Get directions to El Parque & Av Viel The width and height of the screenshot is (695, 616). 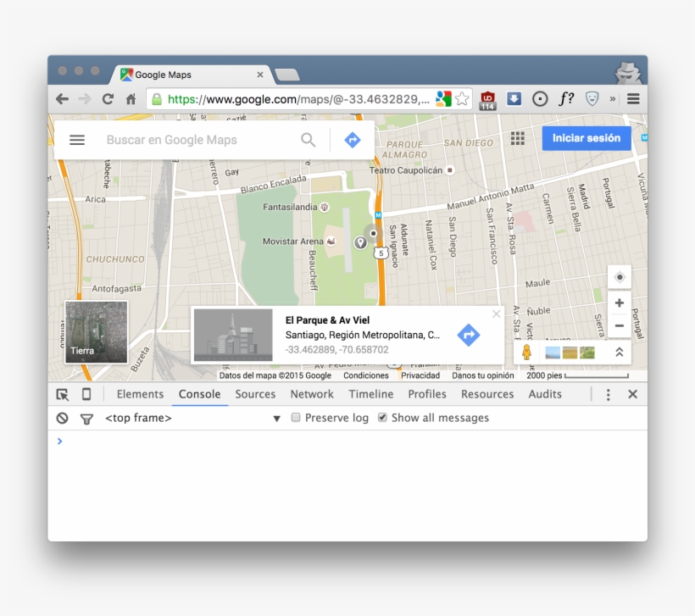click(469, 335)
